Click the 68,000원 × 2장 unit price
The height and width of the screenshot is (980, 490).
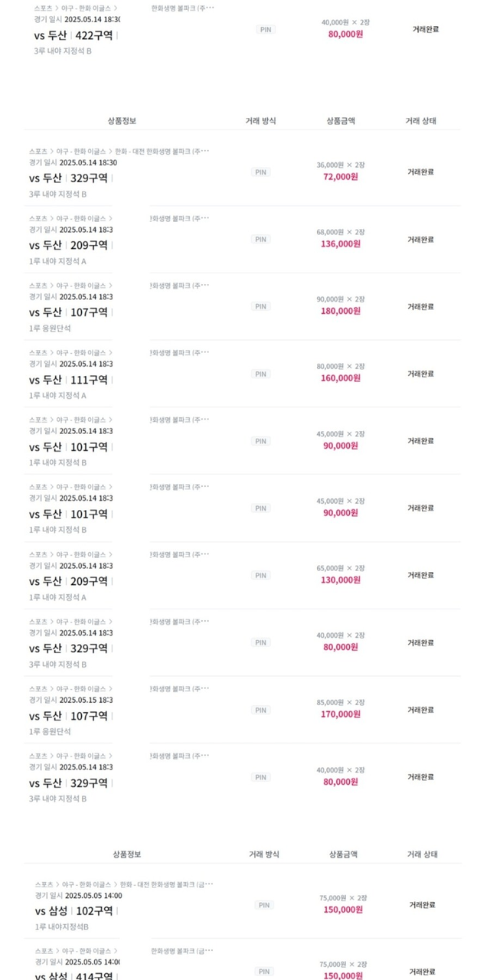pos(340,232)
